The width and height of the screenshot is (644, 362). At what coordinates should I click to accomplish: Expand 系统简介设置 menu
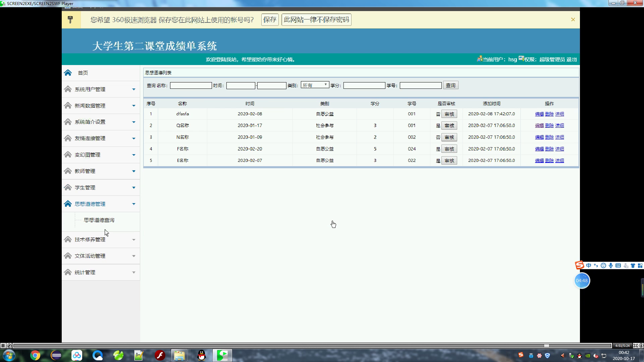(101, 122)
